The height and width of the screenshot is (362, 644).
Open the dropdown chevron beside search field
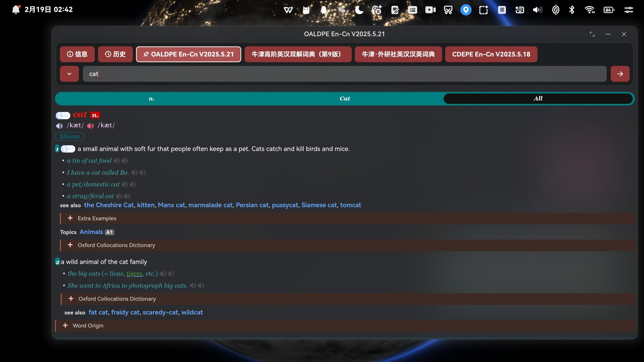point(69,74)
